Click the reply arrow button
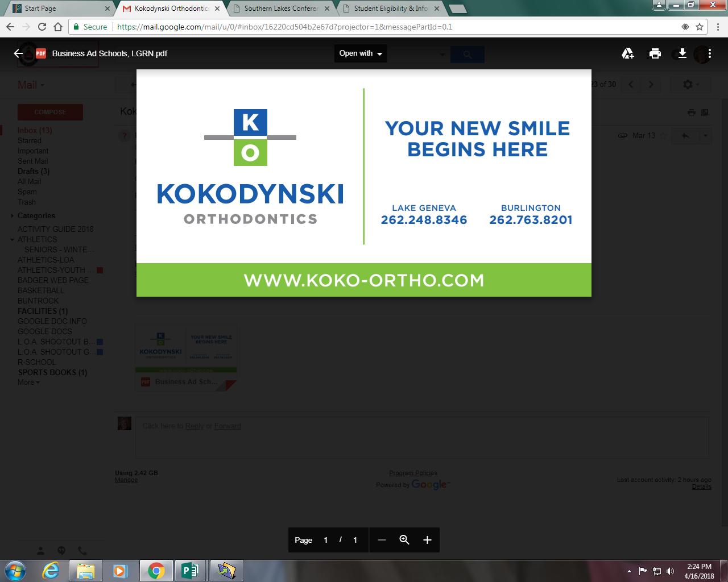 (x=685, y=136)
